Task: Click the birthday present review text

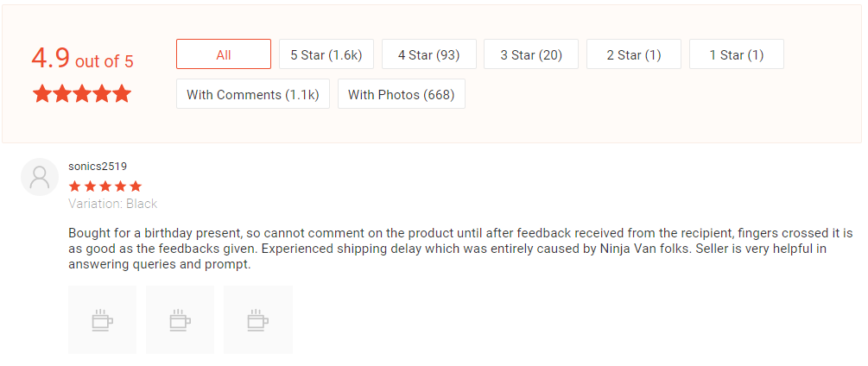Action: (x=459, y=249)
